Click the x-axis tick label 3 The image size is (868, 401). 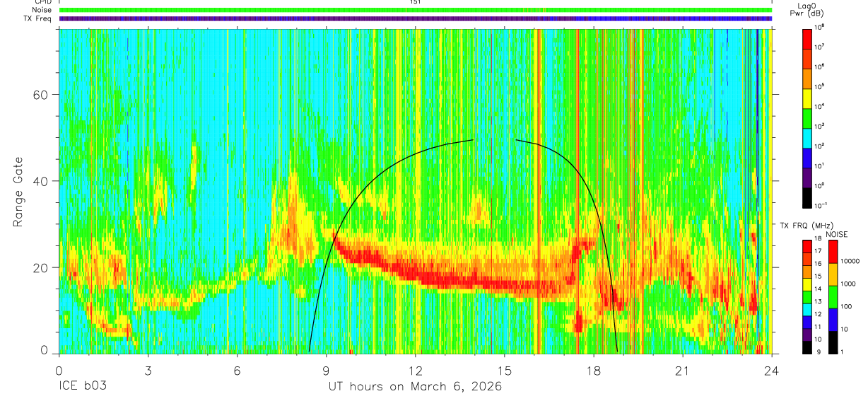pos(148,371)
